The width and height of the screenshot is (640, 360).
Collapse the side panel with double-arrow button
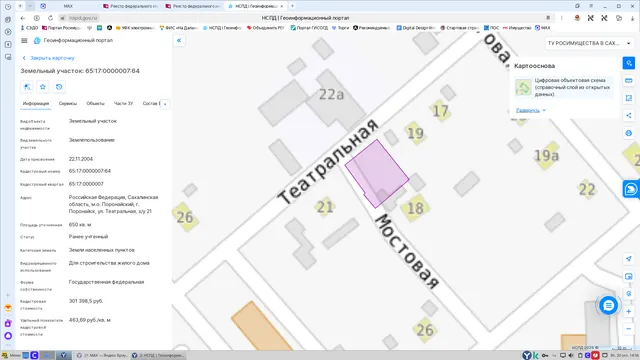coord(179,40)
